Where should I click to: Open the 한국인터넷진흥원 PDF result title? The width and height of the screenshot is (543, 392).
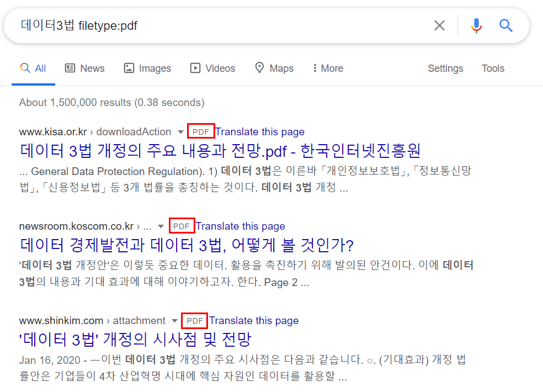[x=220, y=151]
